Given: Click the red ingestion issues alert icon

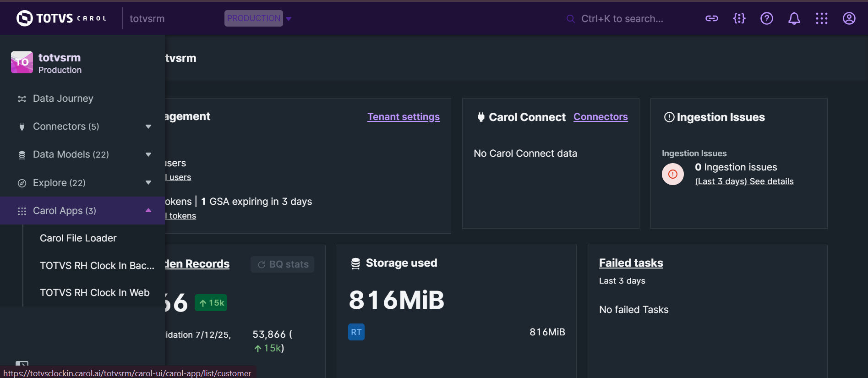Looking at the screenshot, I should (x=672, y=174).
